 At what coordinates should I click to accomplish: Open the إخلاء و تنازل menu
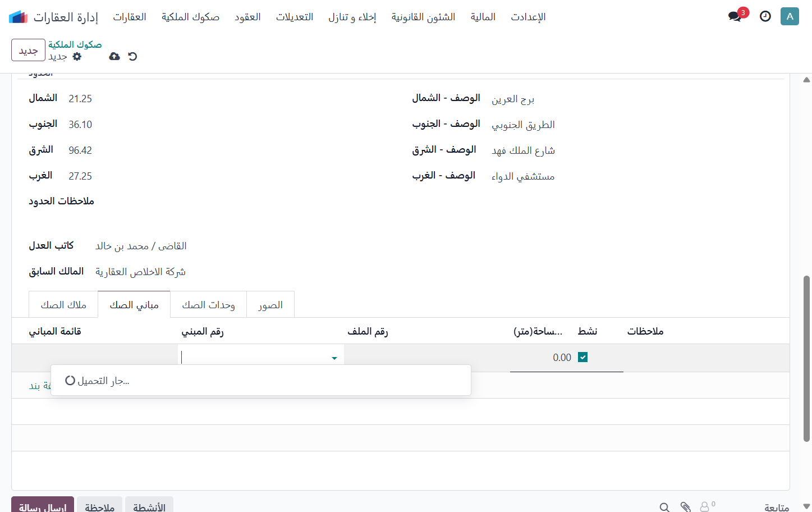tap(352, 17)
